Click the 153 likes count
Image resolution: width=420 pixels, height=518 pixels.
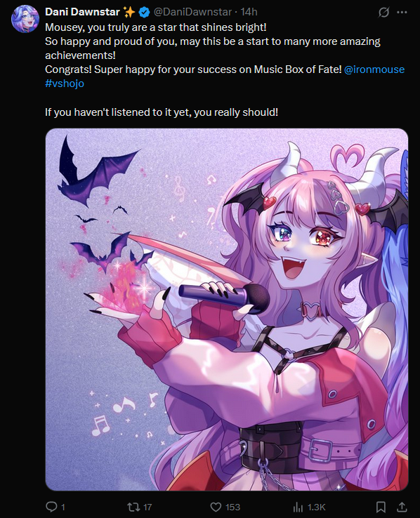tap(232, 507)
